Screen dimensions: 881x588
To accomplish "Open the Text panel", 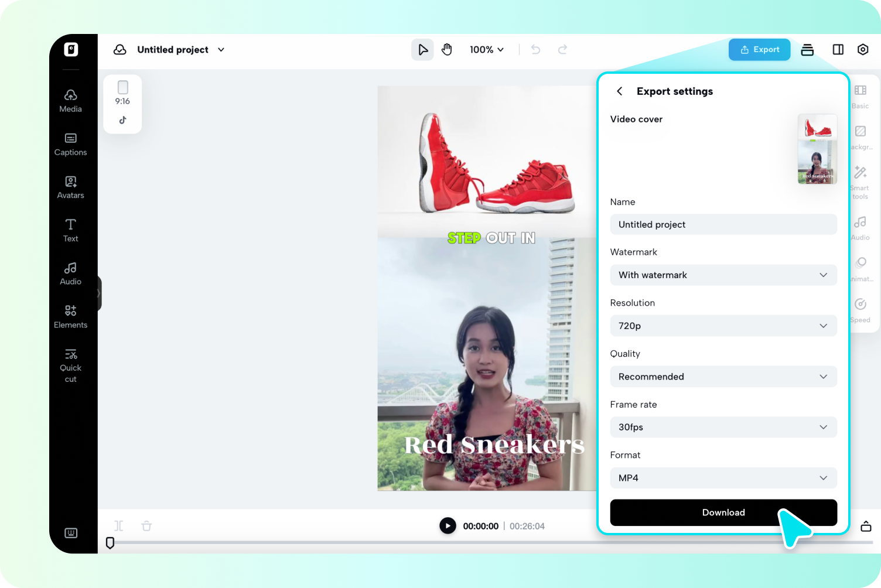I will point(70,230).
